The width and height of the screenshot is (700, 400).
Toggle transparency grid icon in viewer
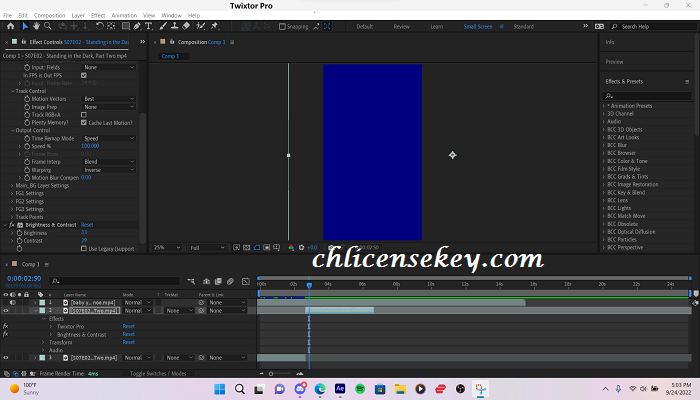246,247
